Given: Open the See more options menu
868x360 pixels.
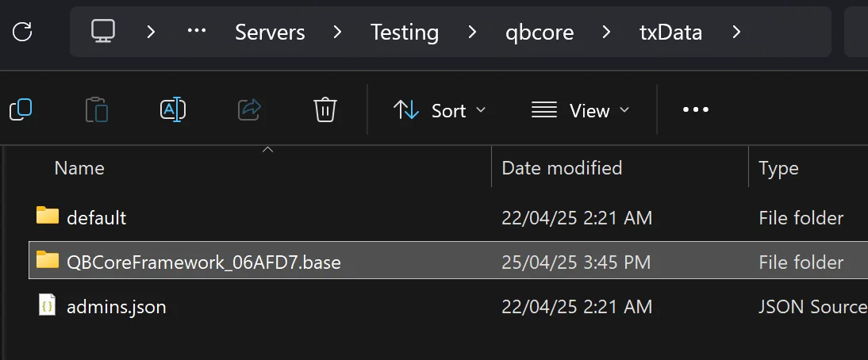Looking at the screenshot, I should click(x=696, y=110).
